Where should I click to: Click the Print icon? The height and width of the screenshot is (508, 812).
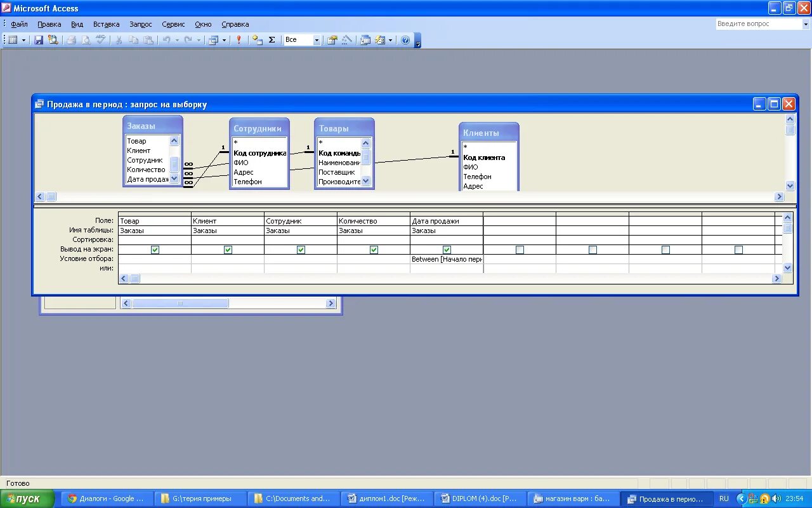point(72,40)
